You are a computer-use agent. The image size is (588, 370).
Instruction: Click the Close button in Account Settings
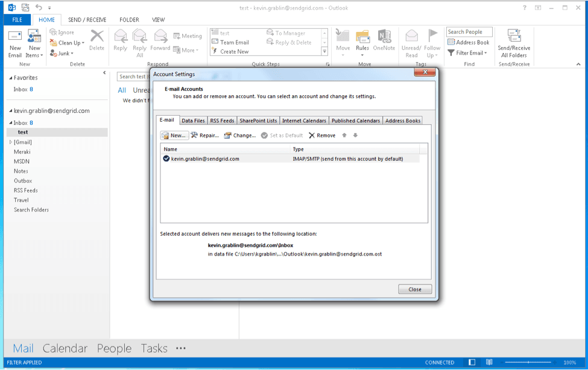point(415,289)
